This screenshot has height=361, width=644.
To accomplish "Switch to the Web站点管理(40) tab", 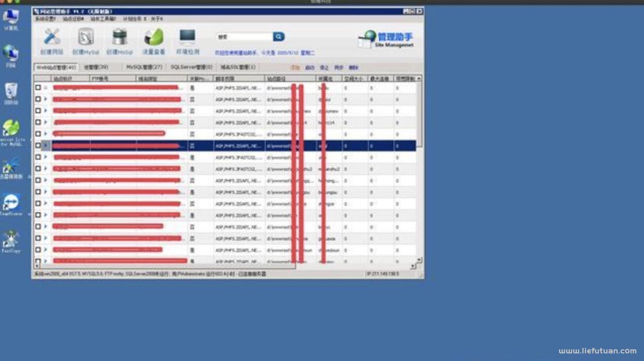I will pyautogui.click(x=56, y=67).
